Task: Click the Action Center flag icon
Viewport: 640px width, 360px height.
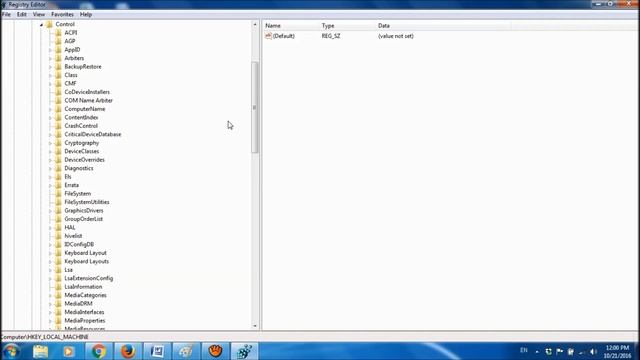Action: click(x=560, y=351)
